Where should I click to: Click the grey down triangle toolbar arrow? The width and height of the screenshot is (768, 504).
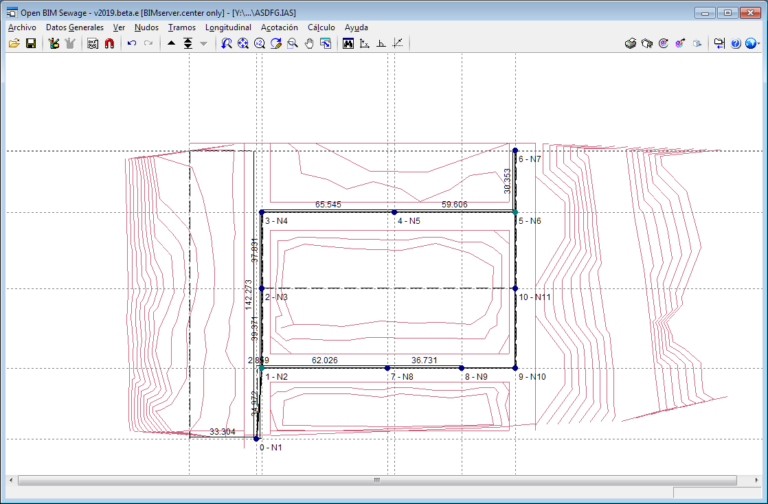coord(204,44)
